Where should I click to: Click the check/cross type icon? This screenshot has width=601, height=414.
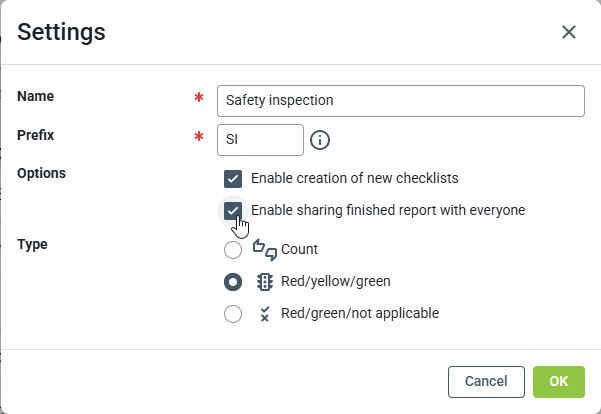(265, 313)
